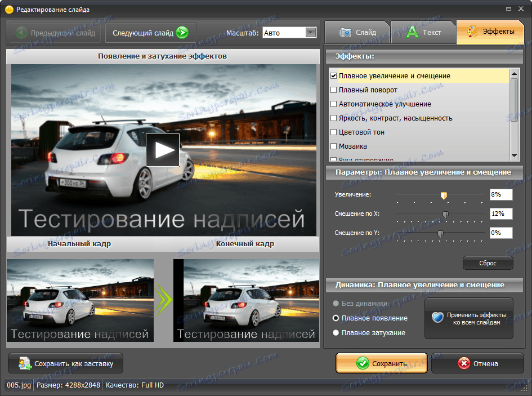
Task: Open the Масштаб dropdown list
Action: (x=311, y=33)
